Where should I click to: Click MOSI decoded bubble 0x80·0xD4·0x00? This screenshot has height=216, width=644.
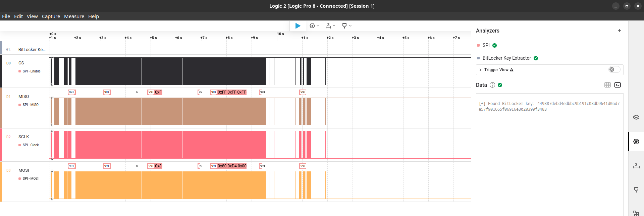(228, 166)
